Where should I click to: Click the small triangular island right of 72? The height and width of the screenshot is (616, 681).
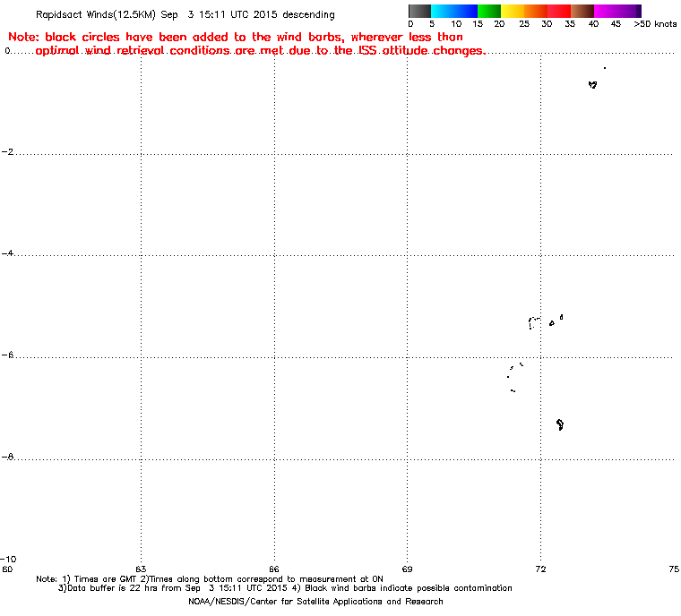click(552, 323)
